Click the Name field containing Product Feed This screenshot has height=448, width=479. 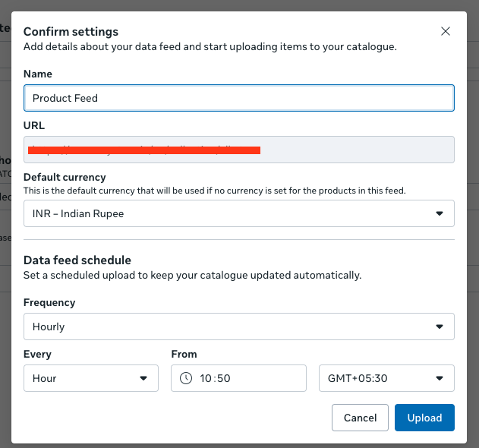pyautogui.click(x=238, y=98)
